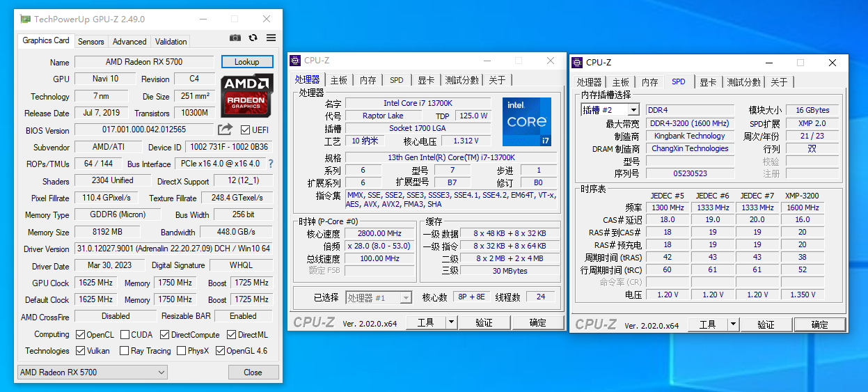Open 主板 tab in CPU-Z processor window
The image size is (868, 392).
coord(339,80)
